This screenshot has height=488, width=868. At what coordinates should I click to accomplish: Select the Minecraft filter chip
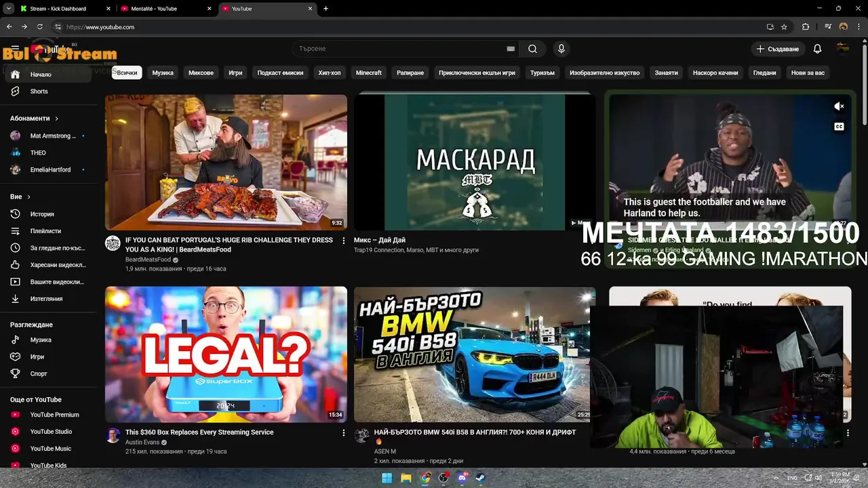[x=369, y=73]
